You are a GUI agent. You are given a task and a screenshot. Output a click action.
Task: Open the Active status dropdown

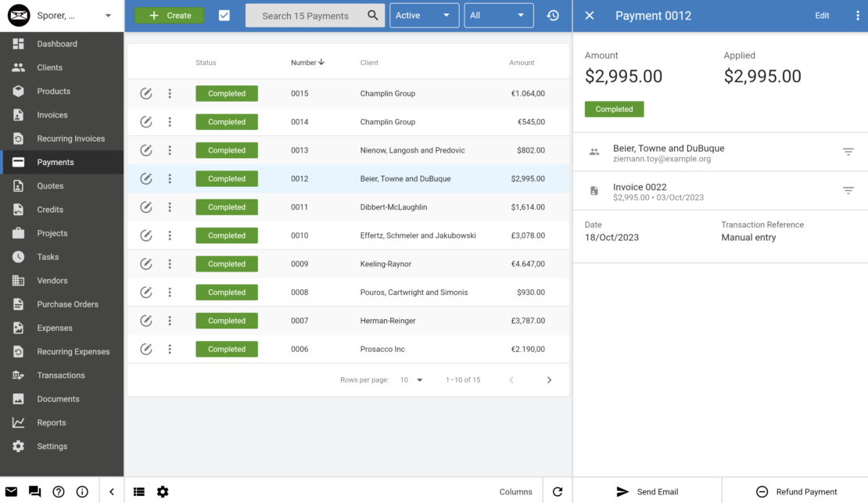click(424, 15)
